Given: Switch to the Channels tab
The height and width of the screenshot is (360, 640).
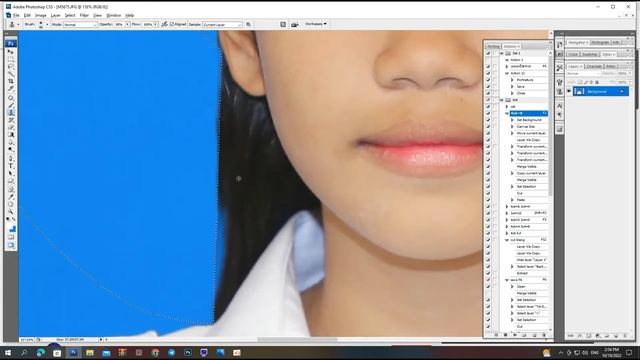Looking at the screenshot, I should [594, 66].
